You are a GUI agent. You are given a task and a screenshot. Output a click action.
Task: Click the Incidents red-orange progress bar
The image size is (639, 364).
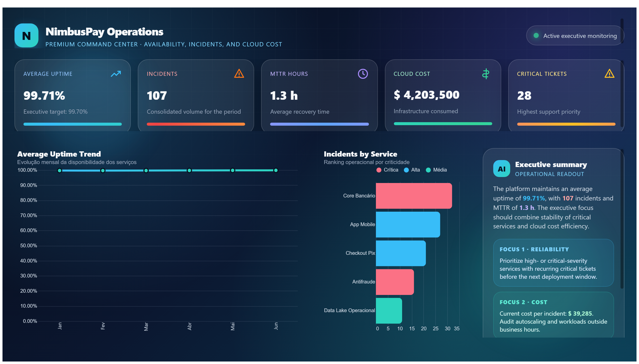196,124
